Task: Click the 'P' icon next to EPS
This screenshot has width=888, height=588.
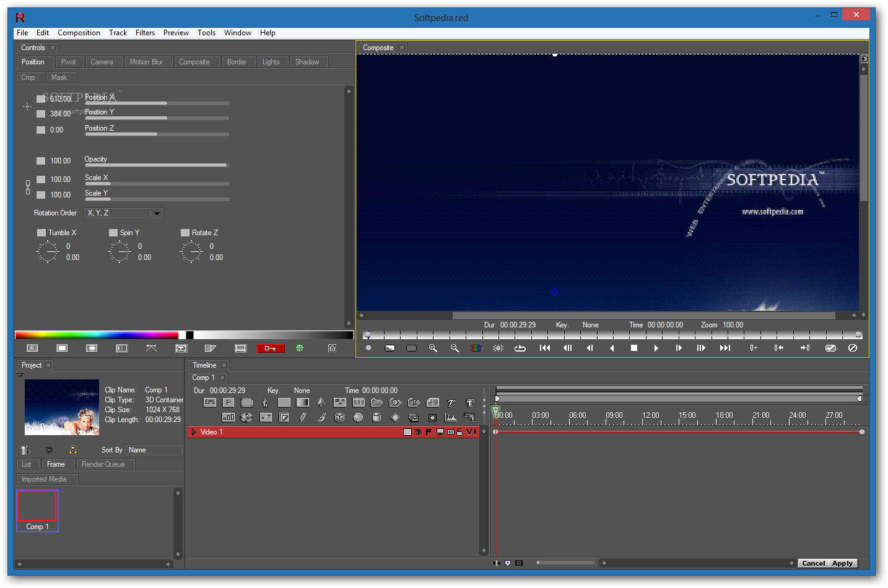Action: coord(229,402)
